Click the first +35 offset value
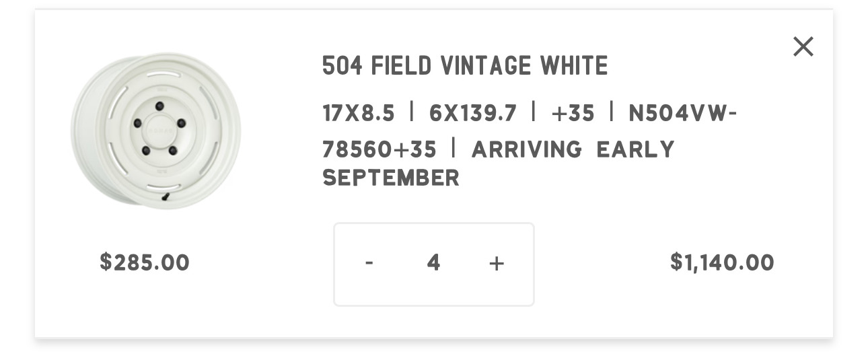The image size is (868, 360). 573,113
